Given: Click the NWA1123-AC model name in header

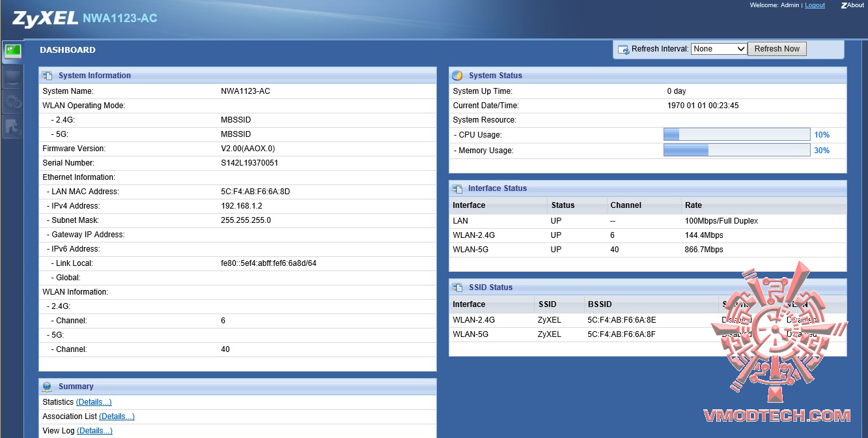Looking at the screenshot, I should click(x=120, y=18).
